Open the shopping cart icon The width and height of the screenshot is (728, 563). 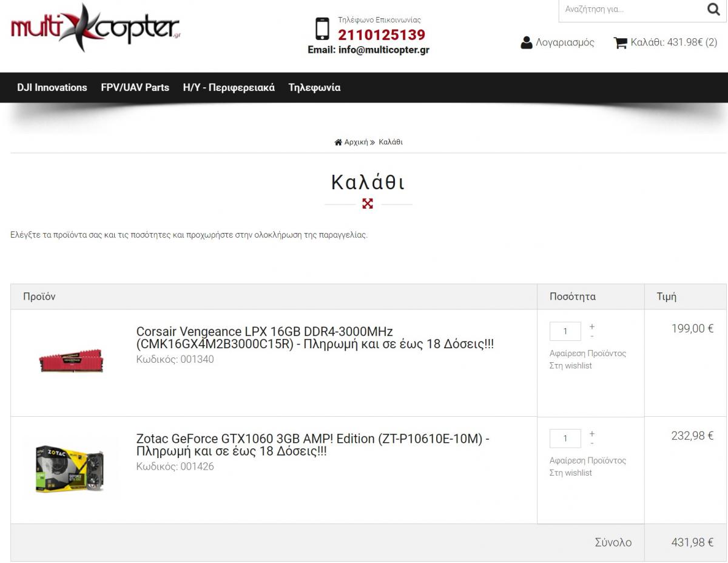click(620, 42)
